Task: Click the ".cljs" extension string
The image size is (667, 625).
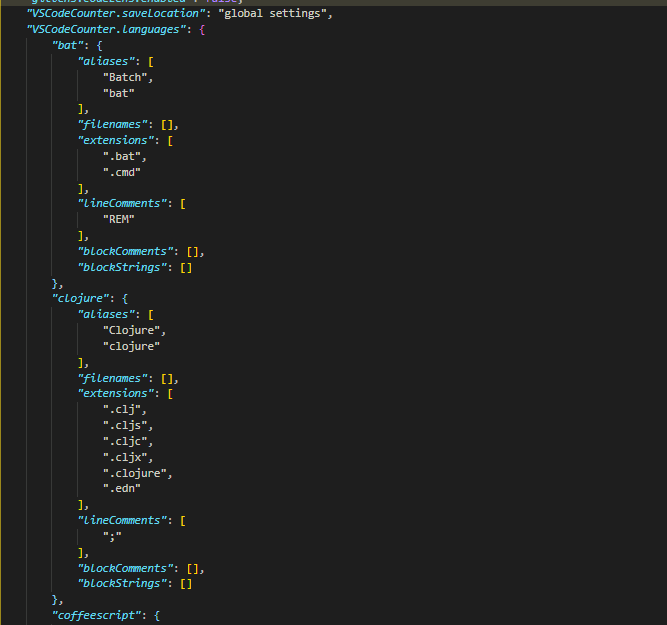Action: point(125,425)
